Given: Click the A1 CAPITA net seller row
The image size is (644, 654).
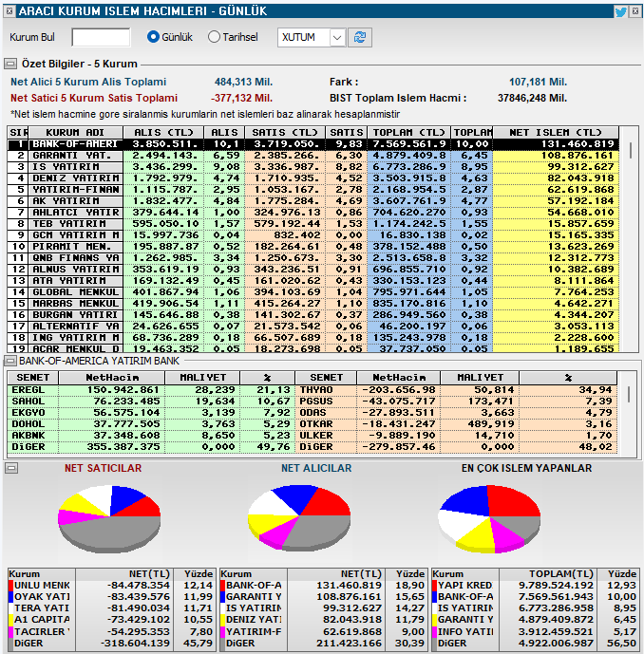Looking at the screenshot, I should pyautogui.click(x=111, y=620).
